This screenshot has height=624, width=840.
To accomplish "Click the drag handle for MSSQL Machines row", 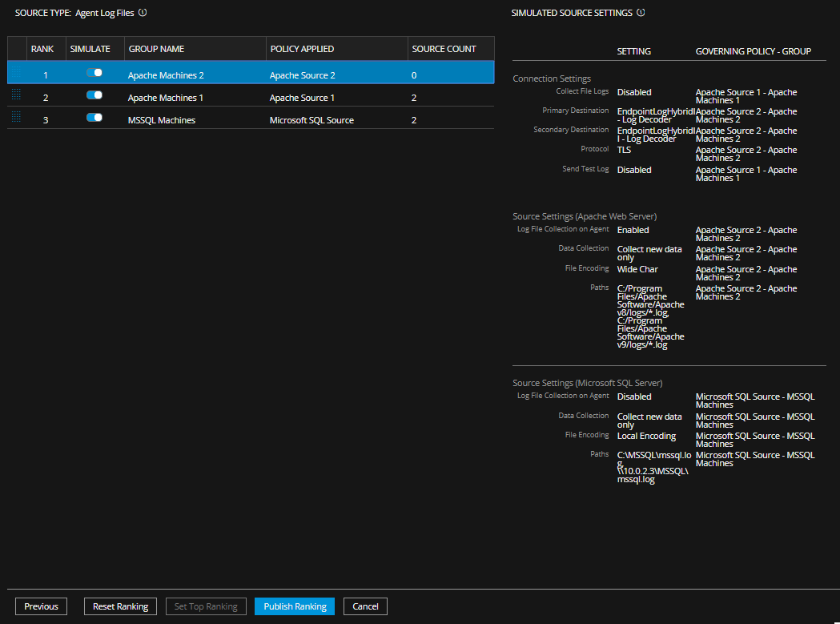I will click(x=17, y=119).
